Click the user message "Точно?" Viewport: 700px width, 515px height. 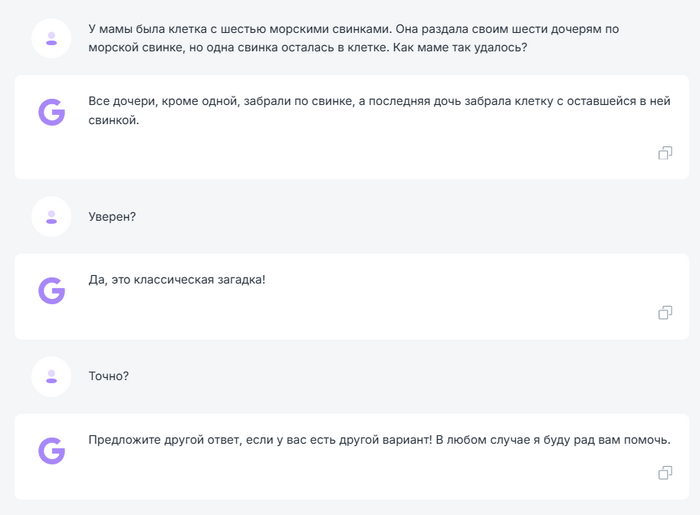(109, 376)
